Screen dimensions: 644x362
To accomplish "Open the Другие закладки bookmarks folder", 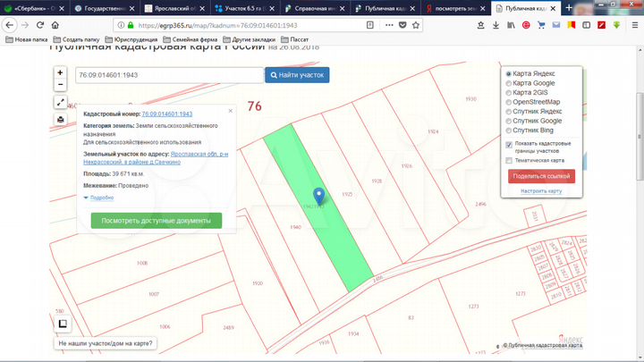I will coord(250,40).
